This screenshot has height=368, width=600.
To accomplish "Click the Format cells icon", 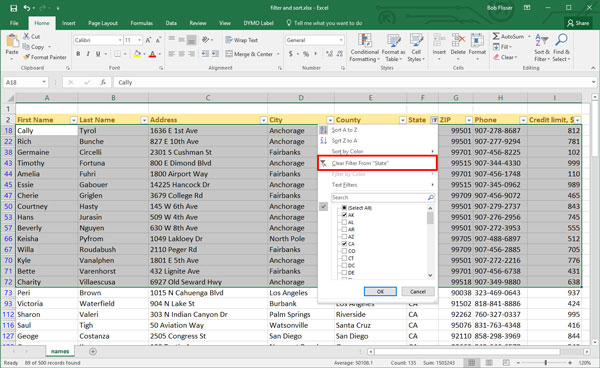I will 477,40.
